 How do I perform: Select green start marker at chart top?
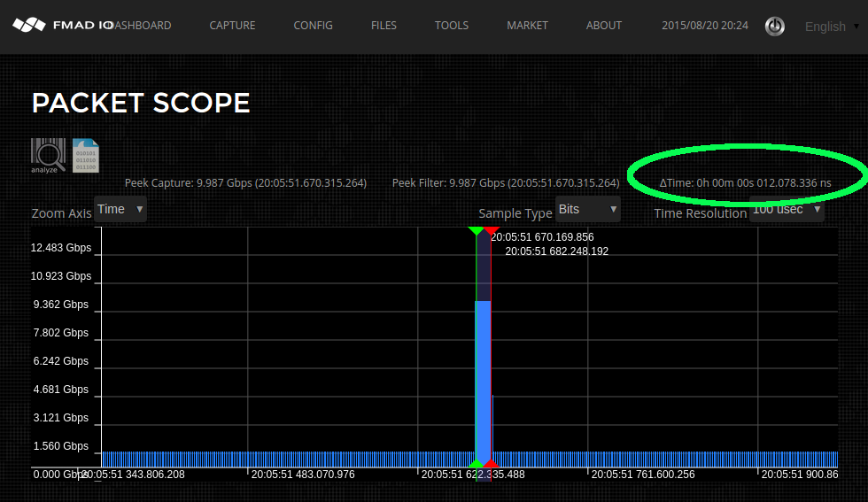coord(476,231)
